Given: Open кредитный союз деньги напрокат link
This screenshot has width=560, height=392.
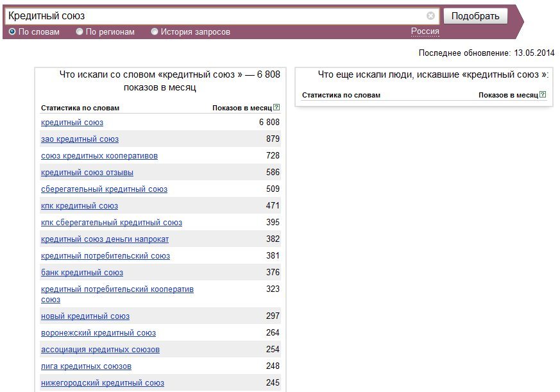Looking at the screenshot, I should [x=105, y=239].
